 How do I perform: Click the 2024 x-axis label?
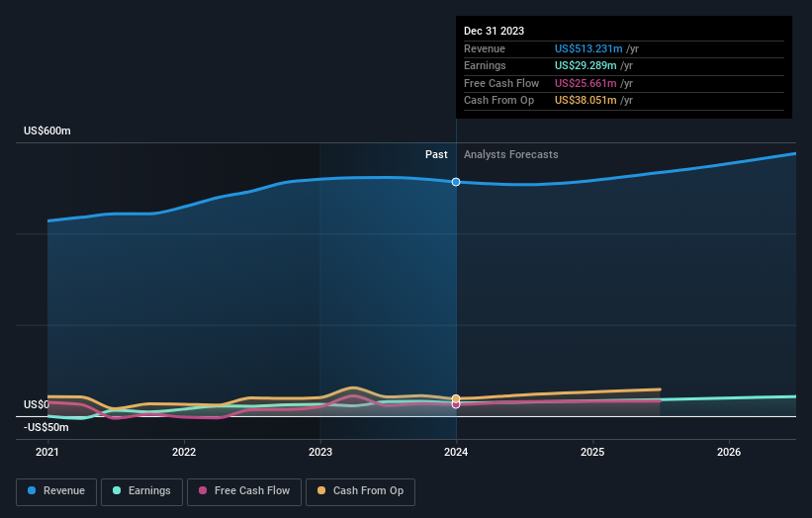(x=456, y=452)
